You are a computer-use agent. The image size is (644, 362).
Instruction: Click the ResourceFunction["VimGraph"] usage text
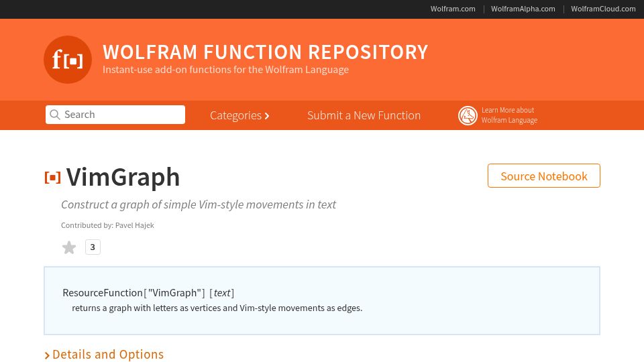click(x=148, y=293)
